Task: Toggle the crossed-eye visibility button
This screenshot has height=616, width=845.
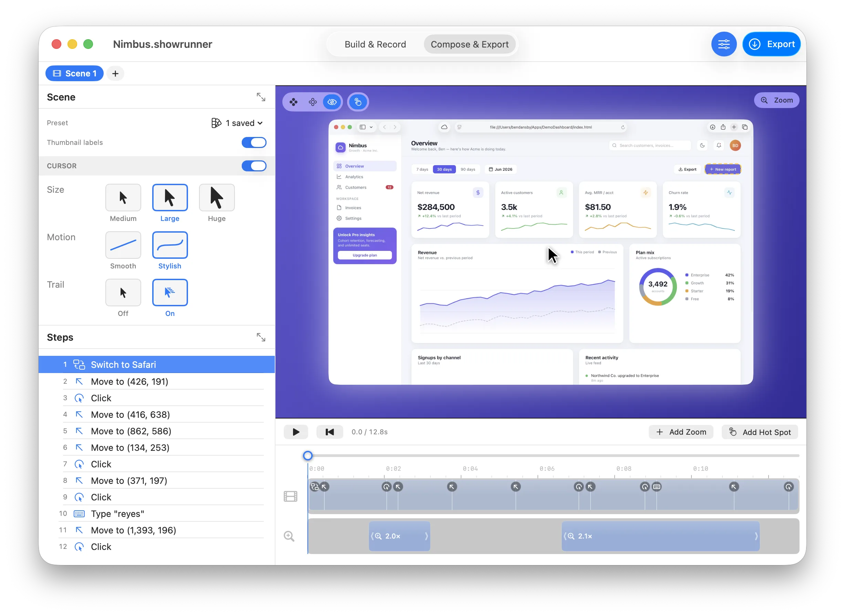Action: pyautogui.click(x=332, y=102)
